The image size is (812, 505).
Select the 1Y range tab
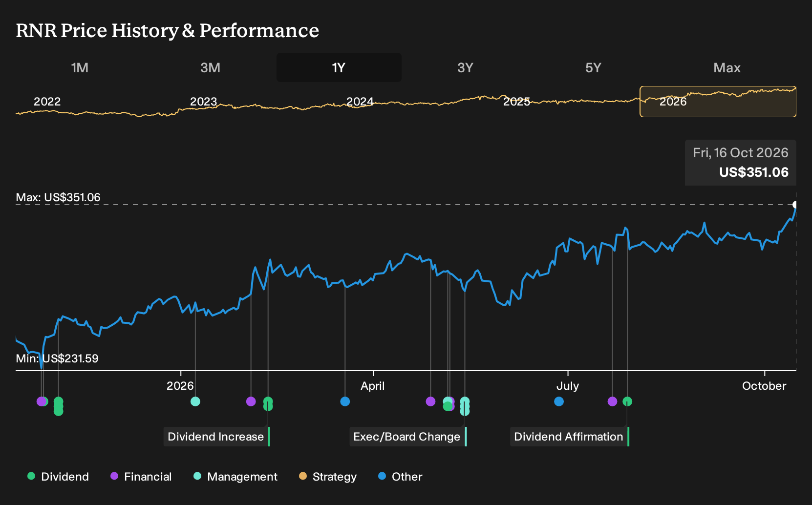(x=339, y=67)
